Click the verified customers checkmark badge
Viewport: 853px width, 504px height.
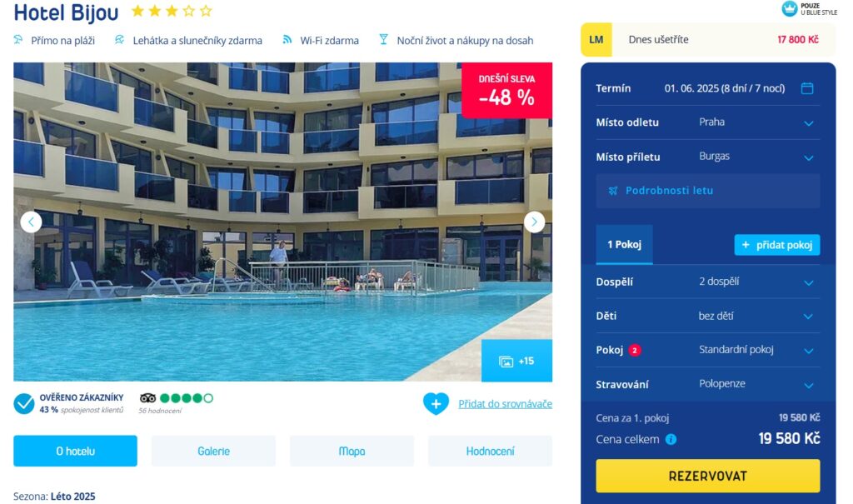pyautogui.click(x=24, y=404)
